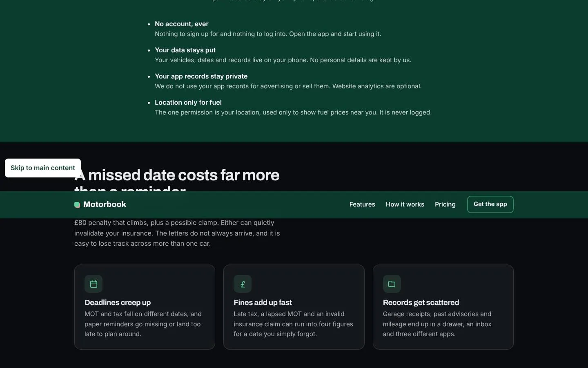
Task: Click the Motorbook brand name
Action: tap(105, 204)
